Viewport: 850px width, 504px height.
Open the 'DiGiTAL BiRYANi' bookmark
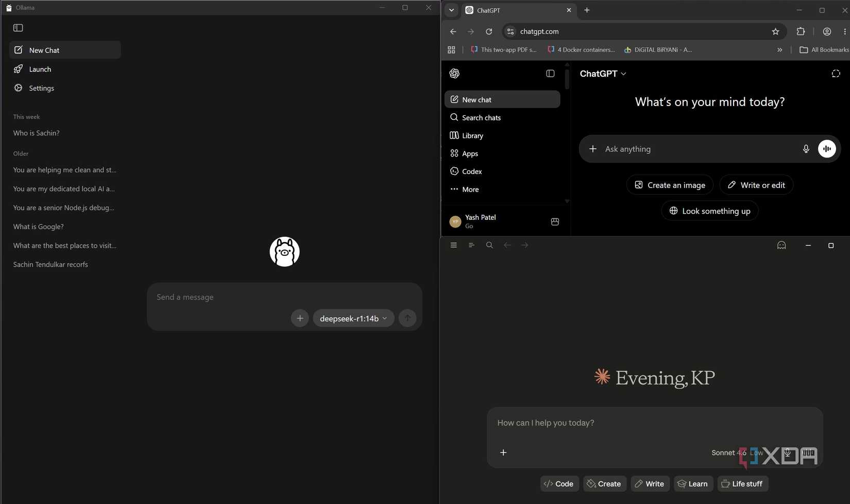[x=658, y=50]
